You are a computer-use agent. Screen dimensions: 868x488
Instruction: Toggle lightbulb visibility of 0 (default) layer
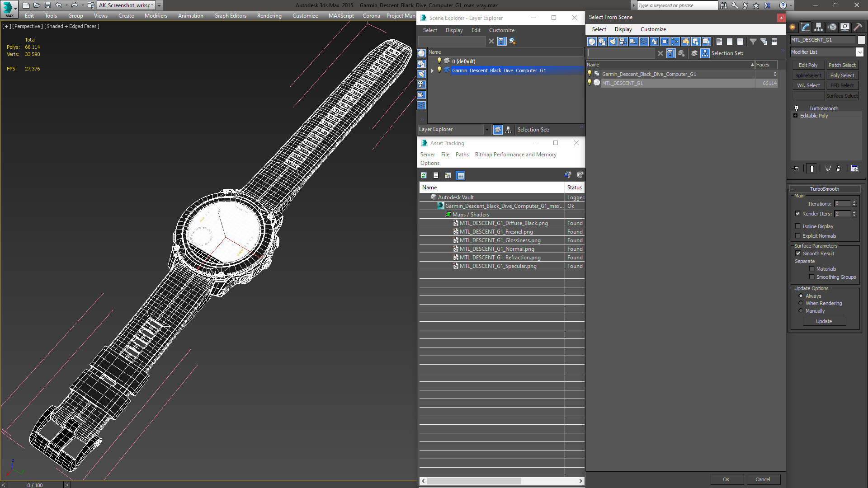(x=439, y=61)
